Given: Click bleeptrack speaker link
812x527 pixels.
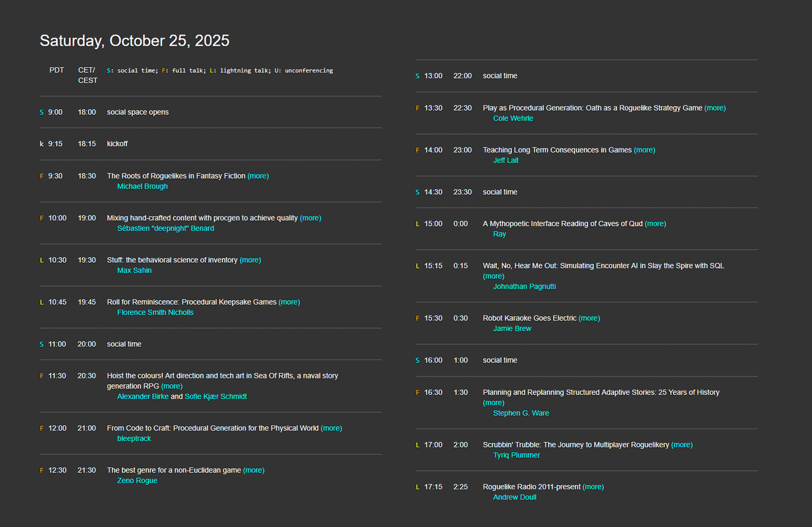Looking at the screenshot, I should [134, 439].
